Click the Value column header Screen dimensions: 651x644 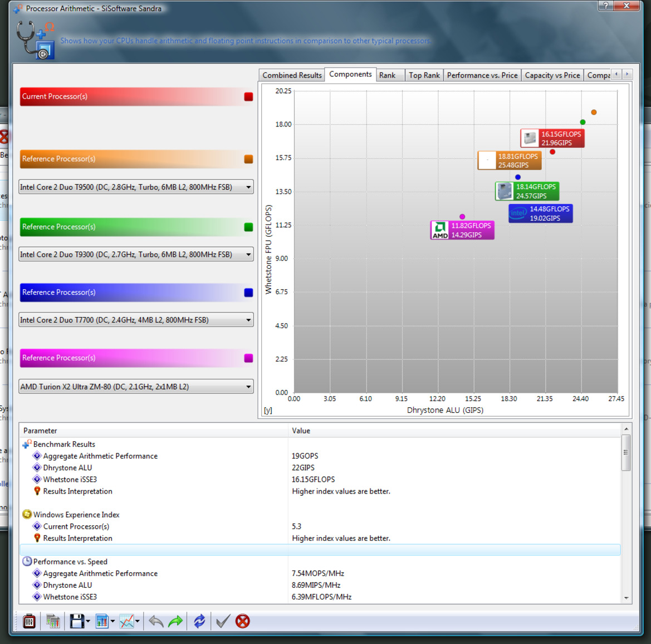(x=454, y=431)
